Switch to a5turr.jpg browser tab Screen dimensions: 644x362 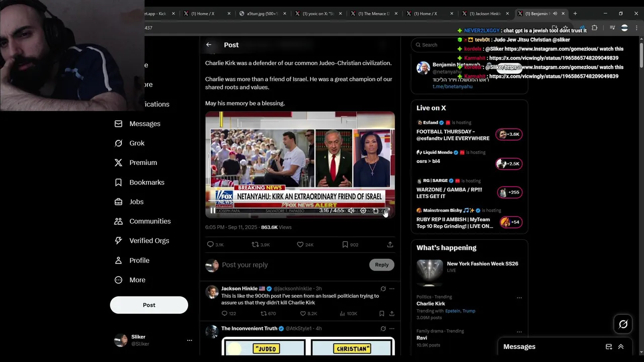click(x=262, y=14)
